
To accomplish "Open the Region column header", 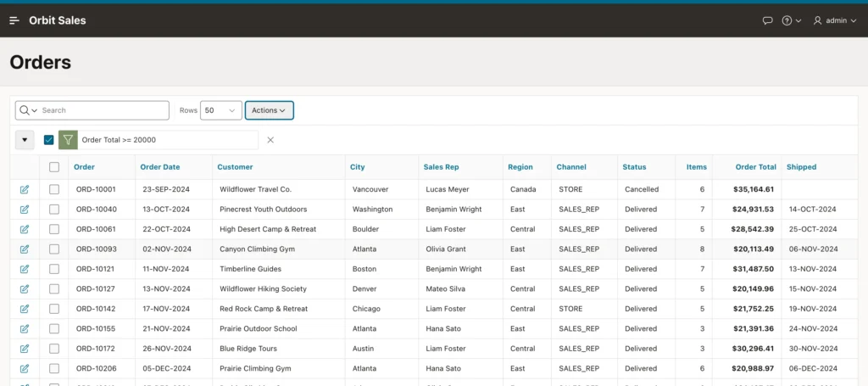I will point(520,166).
